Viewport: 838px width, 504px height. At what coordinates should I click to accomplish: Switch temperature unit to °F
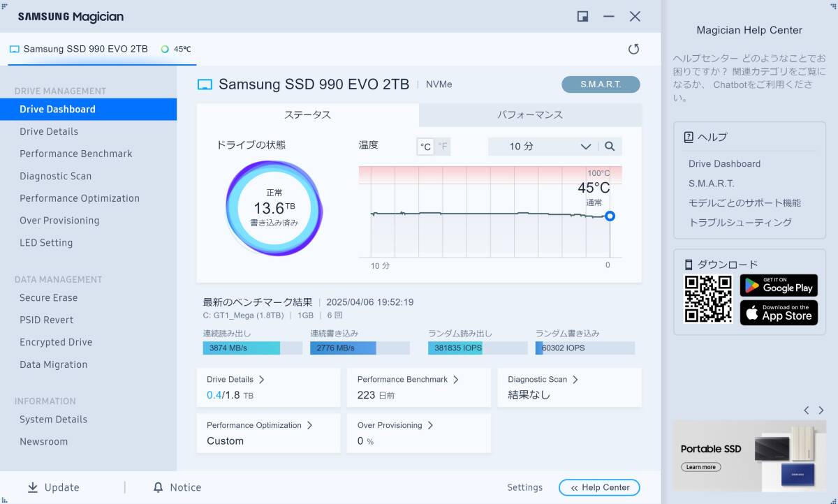coord(443,147)
